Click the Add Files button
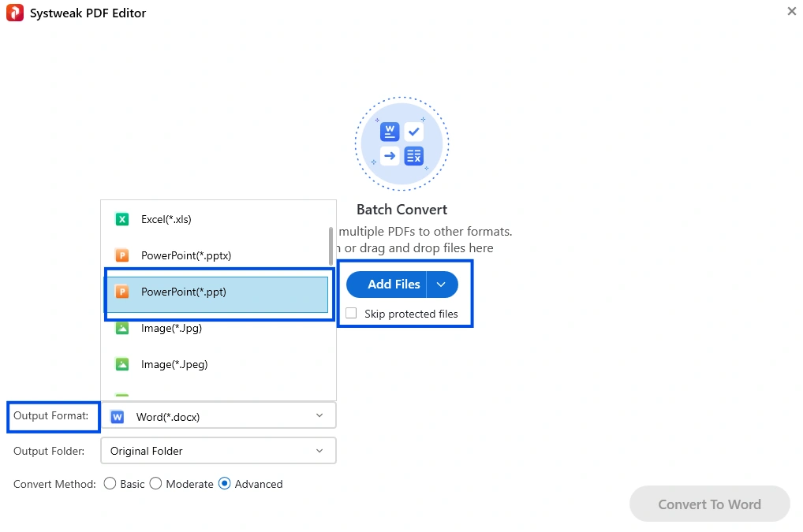Viewport: 803px width, 532px height. (x=387, y=285)
